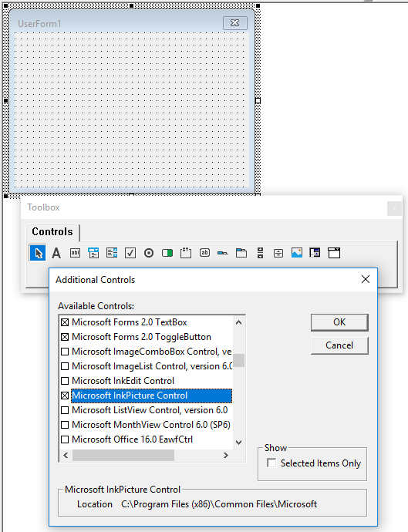
Task: Check Microsoft ImageList Control box
Action: coord(65,366)
